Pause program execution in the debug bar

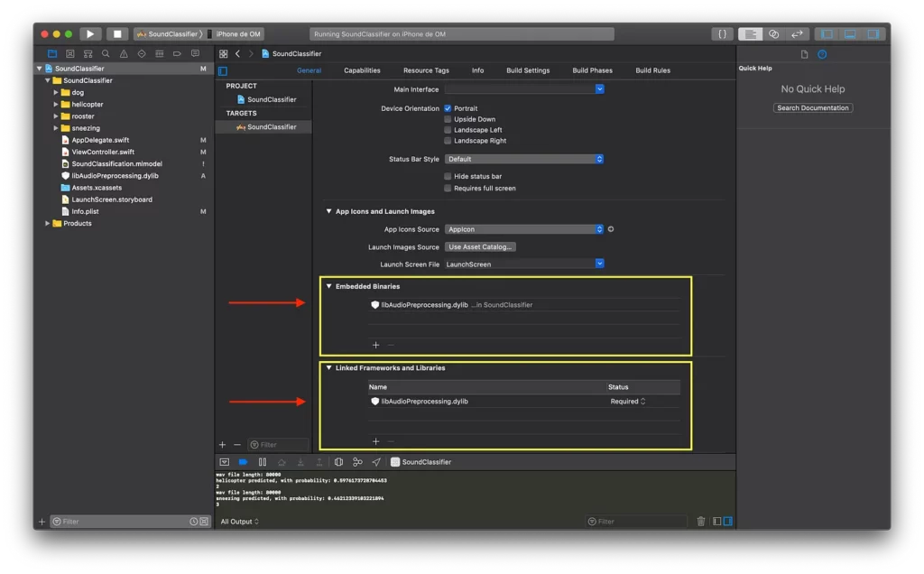pyautogui.click(x=263, y=462)
